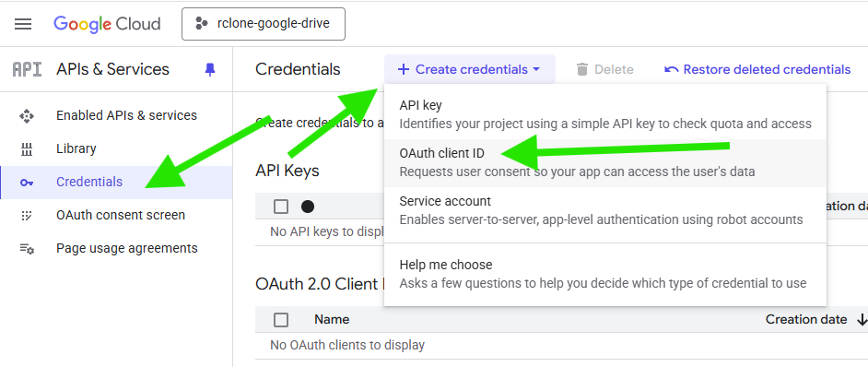Tick the API Keys select-all checkbox
This screenshot has width=868, height=367.
point(281,207)
